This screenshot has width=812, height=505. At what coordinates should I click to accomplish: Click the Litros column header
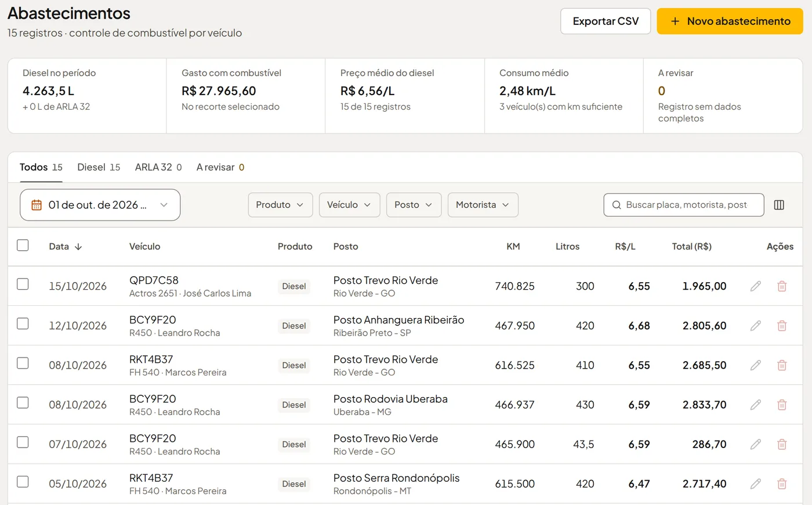coord(567,247)
